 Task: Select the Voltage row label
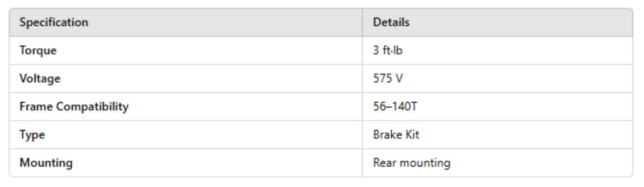pos(40,78)
